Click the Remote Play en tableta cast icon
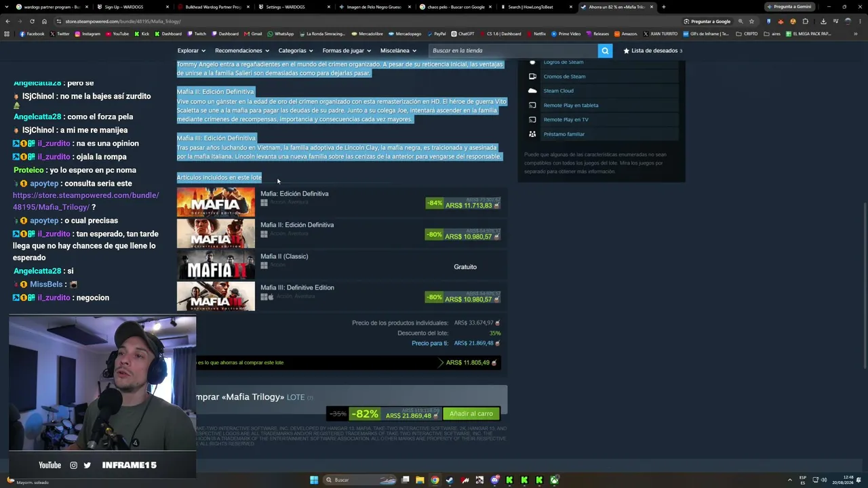868x488 pixels. pos(532,105)
